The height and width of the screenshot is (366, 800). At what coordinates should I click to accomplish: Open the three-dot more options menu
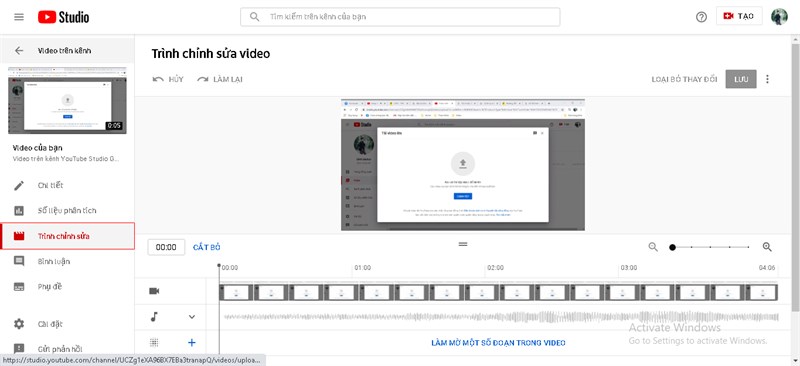(x=767, y=79)
